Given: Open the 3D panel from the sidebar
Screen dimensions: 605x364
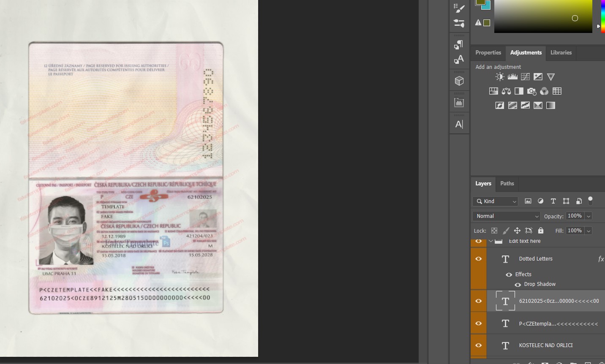Looking at the screenshot, I should click(x=459, y=80).
